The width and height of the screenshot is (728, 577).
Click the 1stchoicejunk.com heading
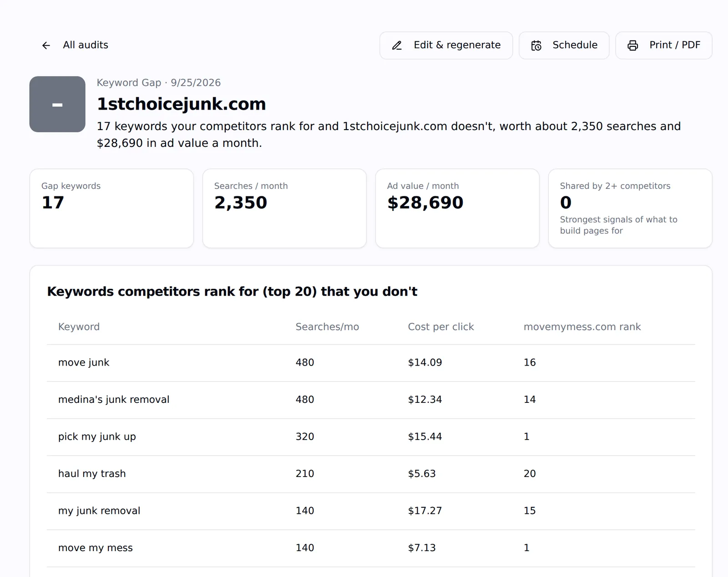pos(181,104)
